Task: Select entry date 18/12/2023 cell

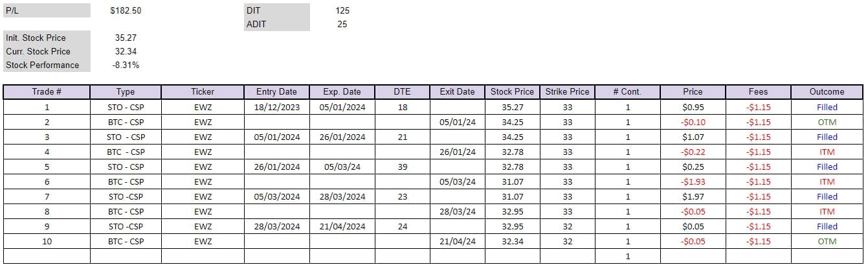Action: [278, 107]
